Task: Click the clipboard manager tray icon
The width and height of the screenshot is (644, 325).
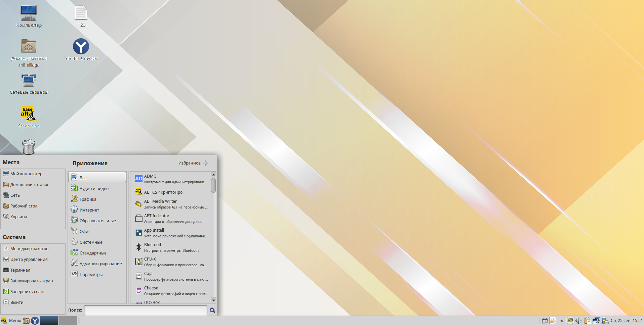Action: coord(588,321)
